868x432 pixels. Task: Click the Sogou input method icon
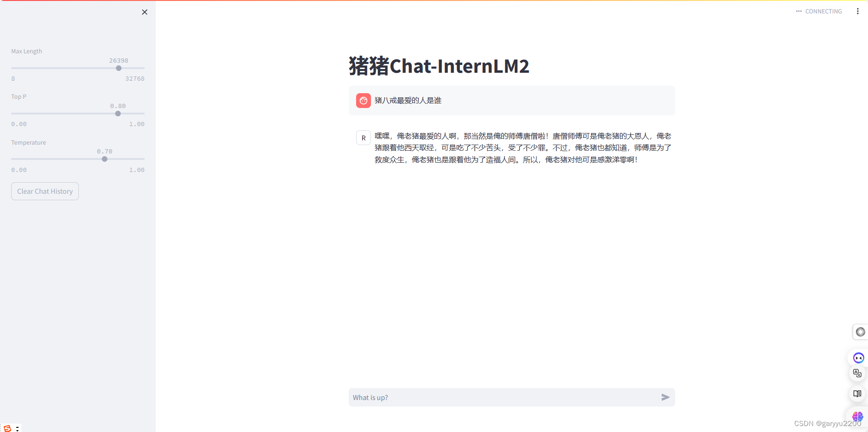(x=7, y=428)
